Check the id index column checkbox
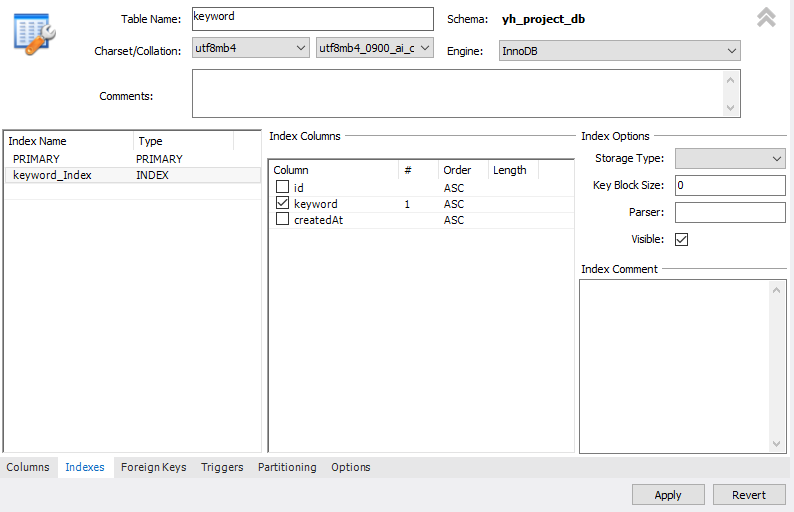The height and width of the screenshot is (512, 794). click(283, 187)
